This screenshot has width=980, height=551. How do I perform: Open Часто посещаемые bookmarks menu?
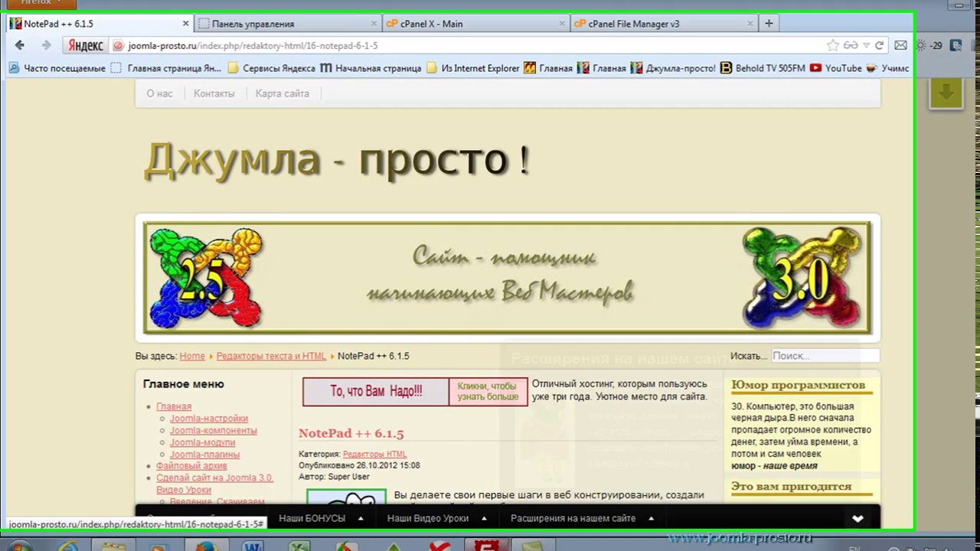pos(57,68)
